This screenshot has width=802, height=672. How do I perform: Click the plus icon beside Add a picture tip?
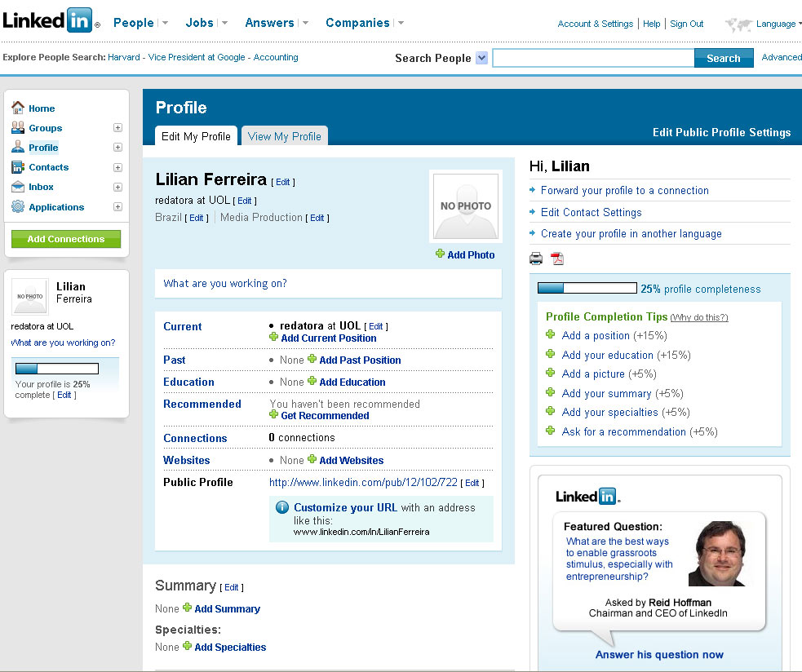551,373
